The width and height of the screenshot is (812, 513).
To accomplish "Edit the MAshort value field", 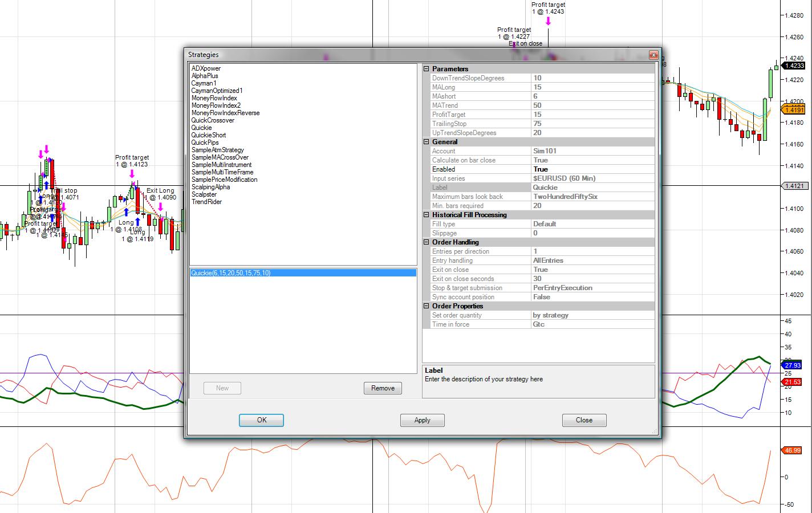I will coord(593,96).
